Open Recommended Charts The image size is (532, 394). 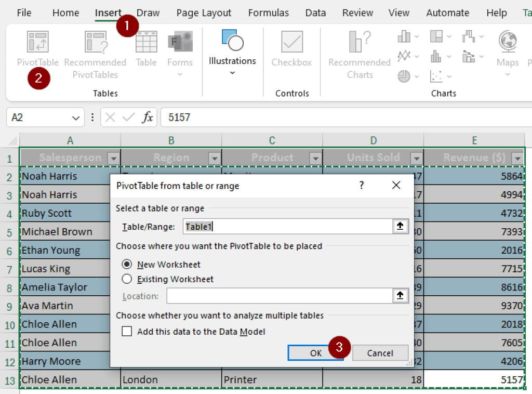(359, 55)
